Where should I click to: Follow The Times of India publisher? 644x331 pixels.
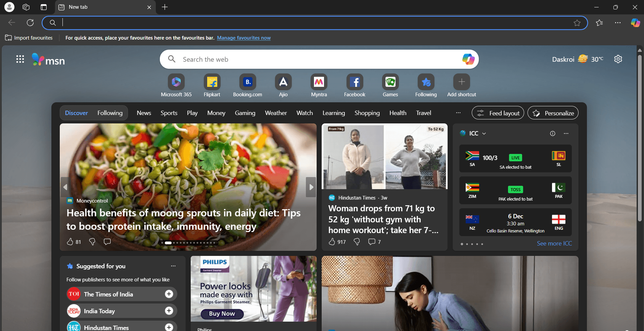tap(169, 294)
